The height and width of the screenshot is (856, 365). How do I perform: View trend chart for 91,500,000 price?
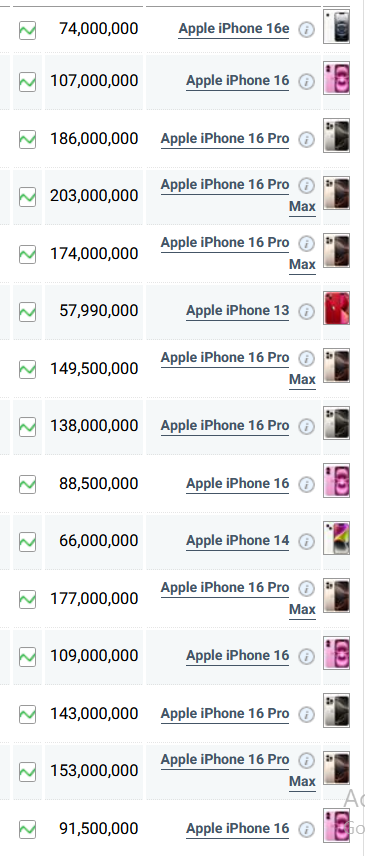(27, 829)
